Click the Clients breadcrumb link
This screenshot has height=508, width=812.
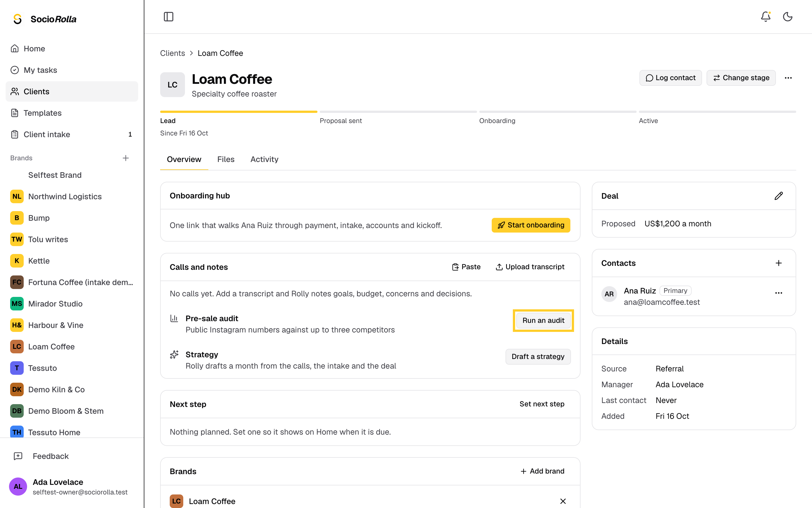[x=173, y=53]
